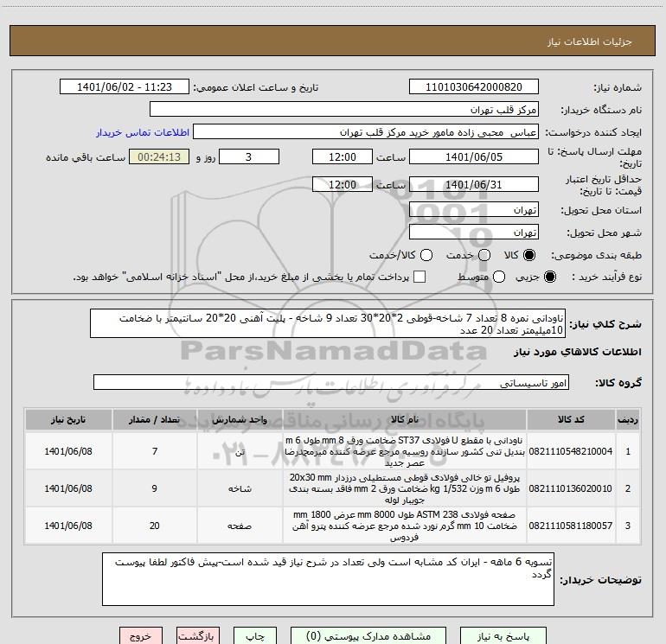Click the remaining time 00:24:13 field
Screen dimensions: 666x644
[x=159, y=156]
